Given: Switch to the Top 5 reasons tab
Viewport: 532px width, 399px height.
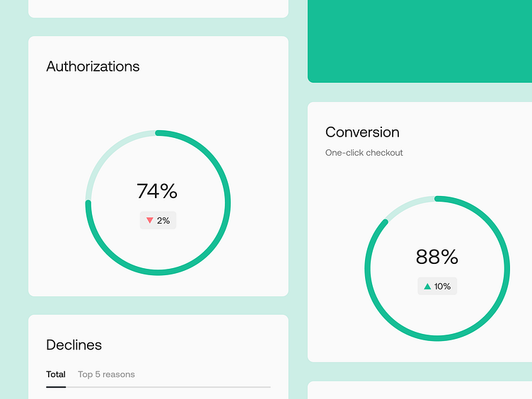Looking at the screenshot, I should 106,374.
